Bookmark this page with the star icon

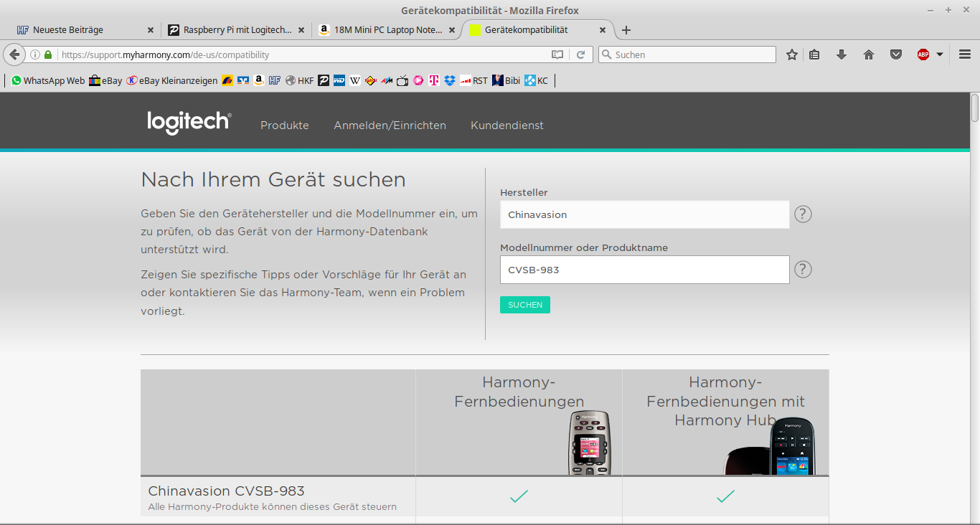coord(792,55)
